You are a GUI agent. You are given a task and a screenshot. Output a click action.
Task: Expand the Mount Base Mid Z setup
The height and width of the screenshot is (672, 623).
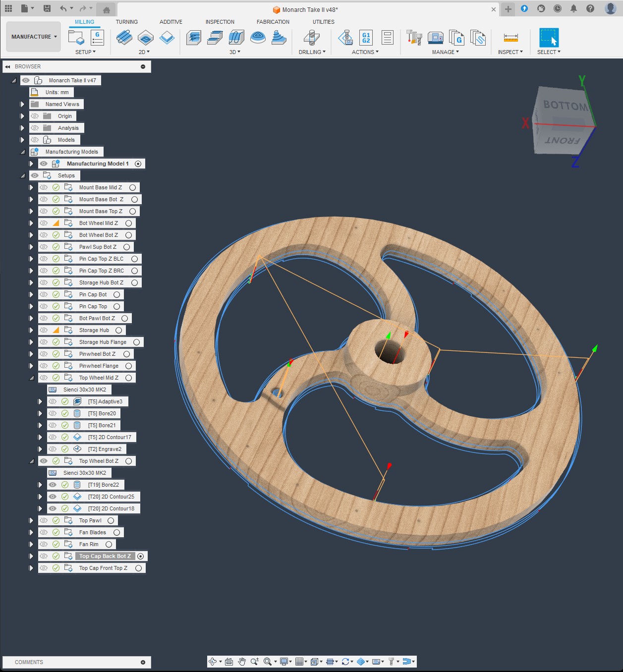coord(31,187)
